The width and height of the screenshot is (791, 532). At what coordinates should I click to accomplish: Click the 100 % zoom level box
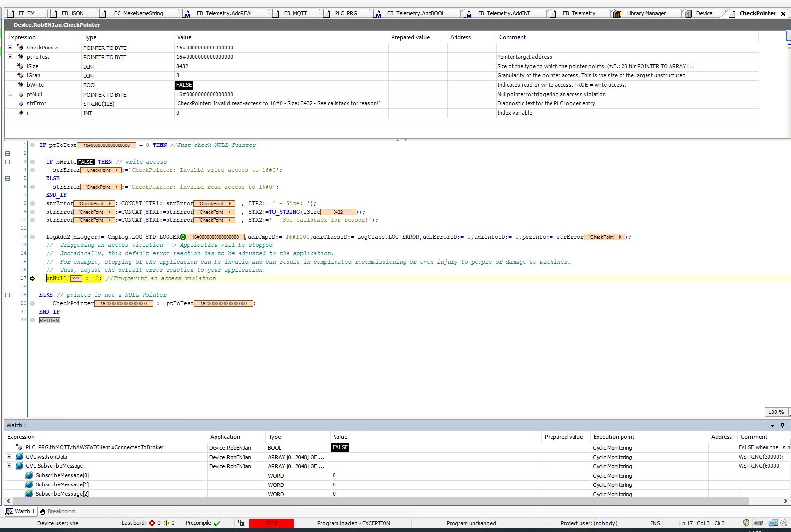776,412
